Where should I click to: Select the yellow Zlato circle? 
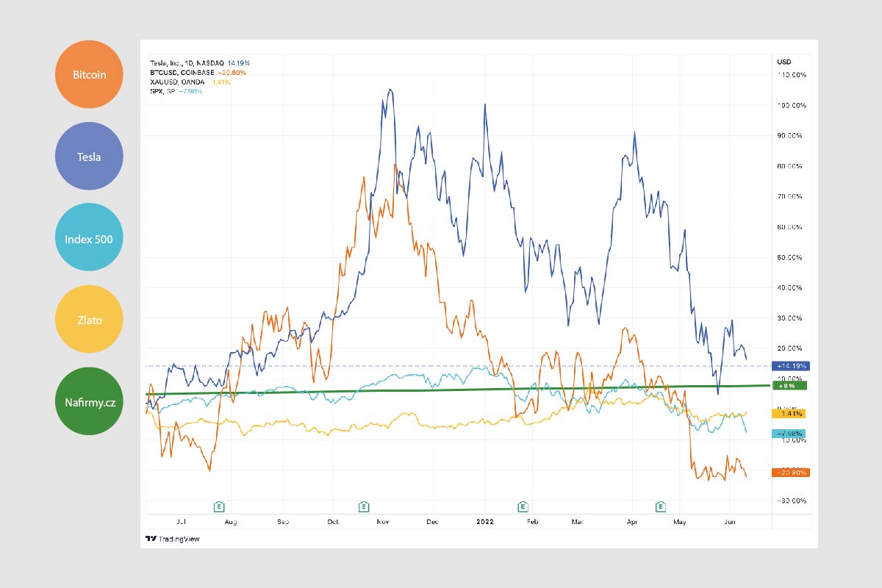pos(89,320)
